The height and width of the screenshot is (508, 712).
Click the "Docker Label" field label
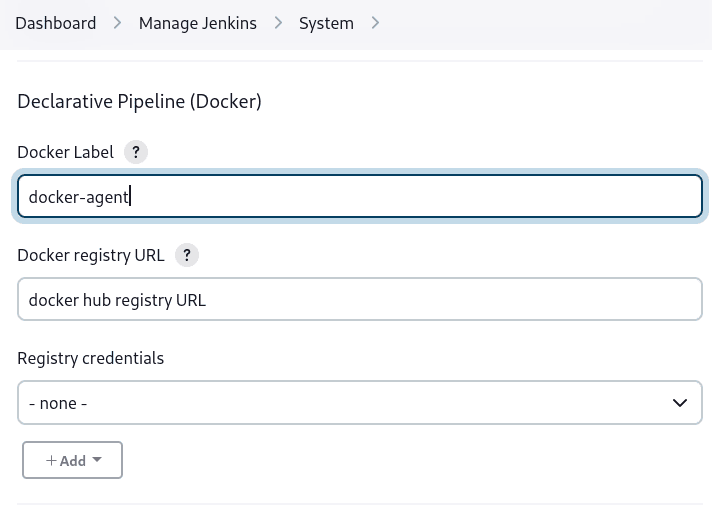pyautogui.click(x=66, y=152)
